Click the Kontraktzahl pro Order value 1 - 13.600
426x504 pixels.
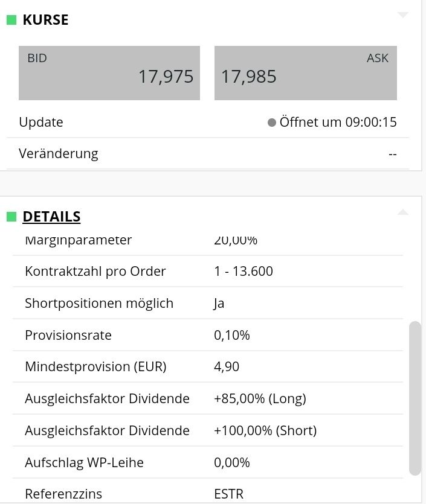click(243, 271)
